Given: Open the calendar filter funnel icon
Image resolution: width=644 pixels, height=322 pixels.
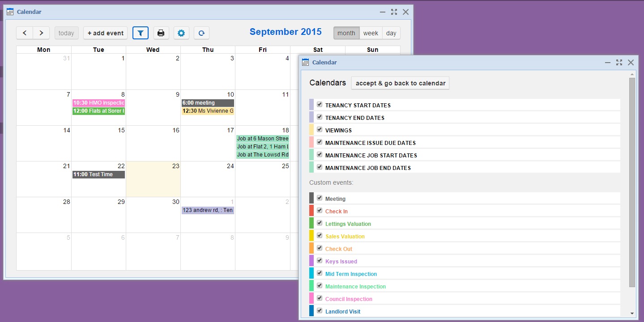Looking at the screenshot, I should pyautogui.click(x=141, y=33).
